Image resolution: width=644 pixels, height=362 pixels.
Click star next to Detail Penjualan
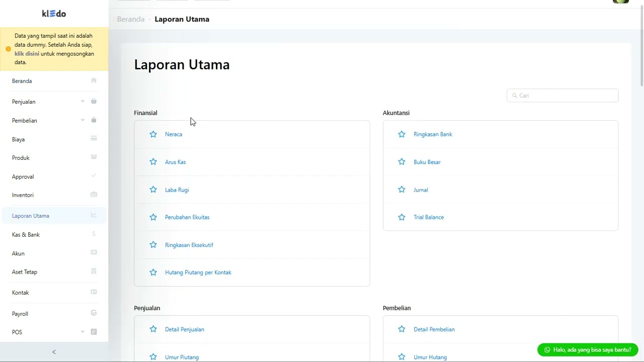coord(153,329)
